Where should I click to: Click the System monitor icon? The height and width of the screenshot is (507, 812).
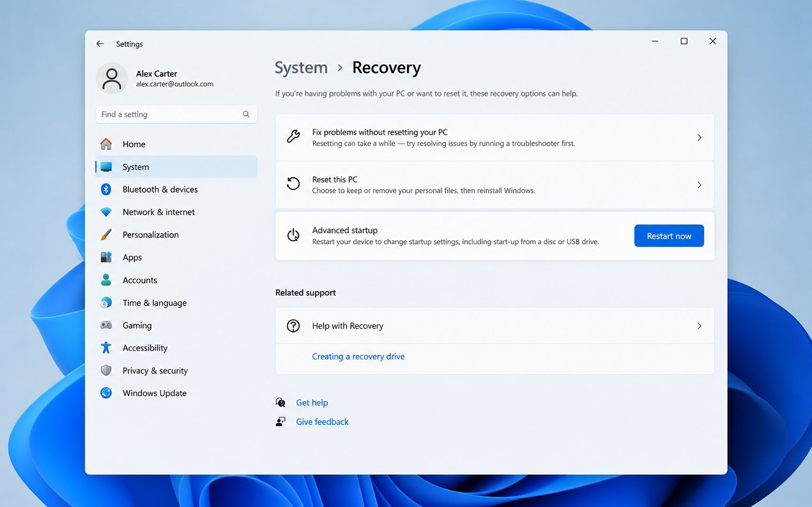[106, 167]
